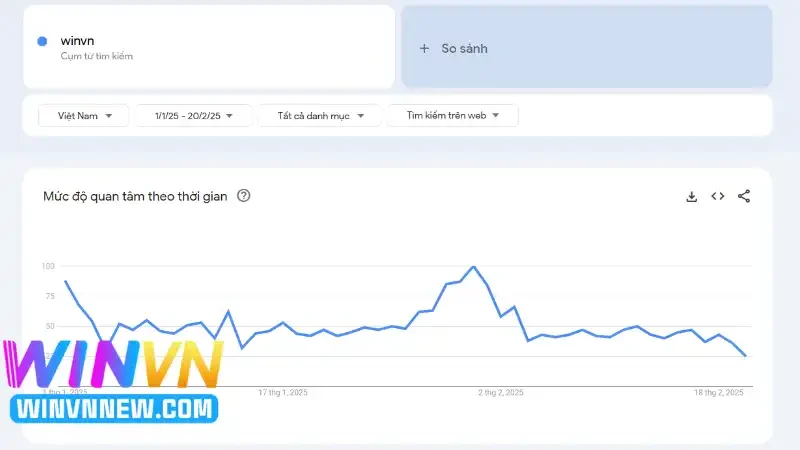Click the WINVNNEW.COM watermark text
The height and width of the screenshot is (450, 800).
coord(114,408)
